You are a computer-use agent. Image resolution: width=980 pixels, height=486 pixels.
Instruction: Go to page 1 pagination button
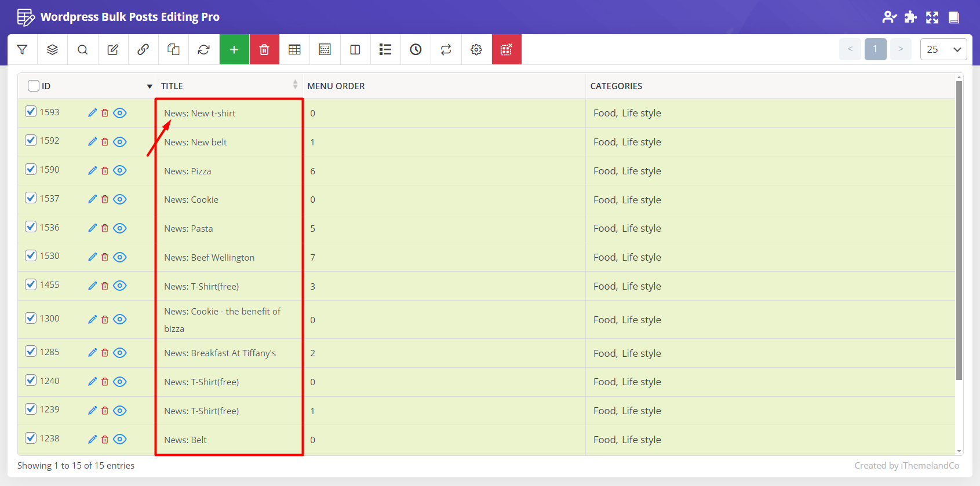(x=875, y=49)
